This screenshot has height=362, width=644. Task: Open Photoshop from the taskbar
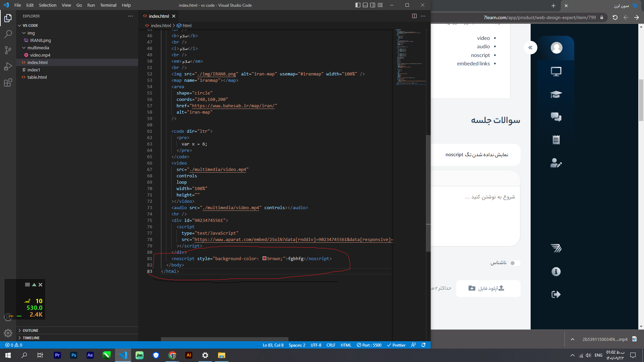[x=74, y=355]
